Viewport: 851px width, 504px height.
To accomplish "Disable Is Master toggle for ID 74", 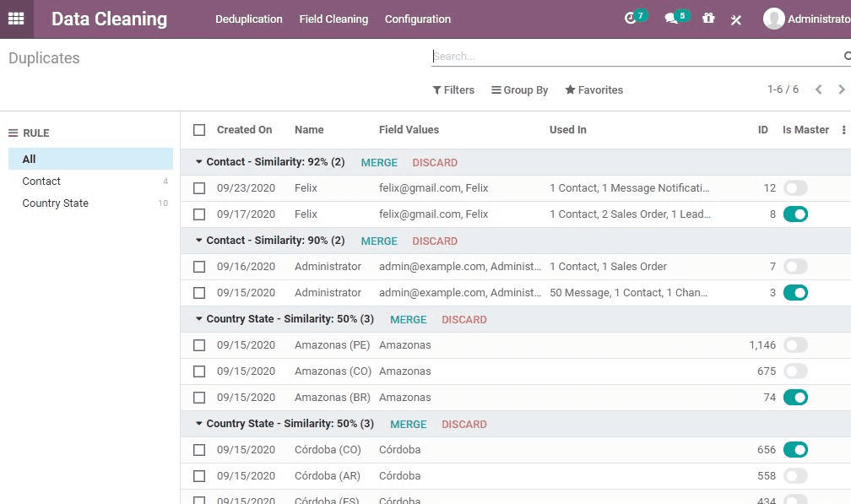I will (795, 398).
